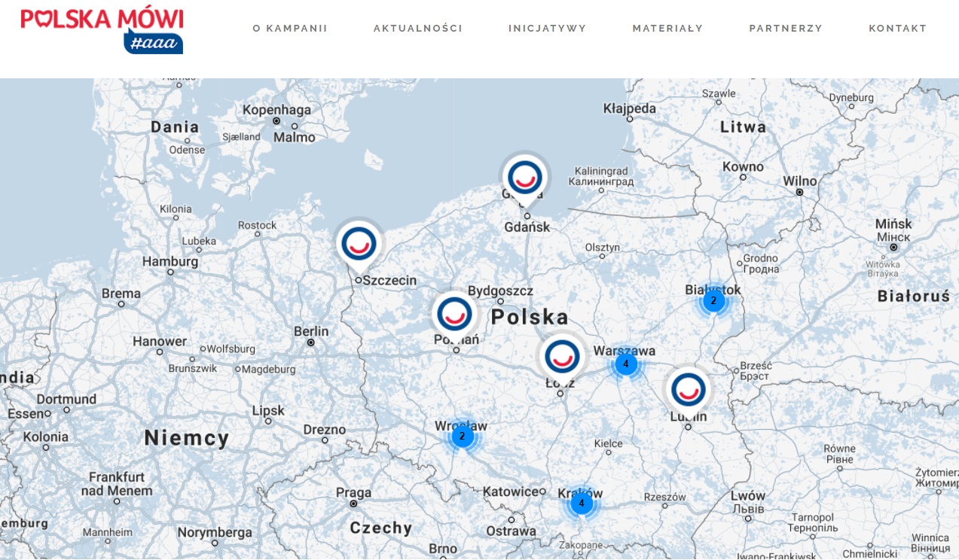Select the map pin at Szczecin
Image resolution: width=959 pixels, height=560 pixels.
[359, 246]
